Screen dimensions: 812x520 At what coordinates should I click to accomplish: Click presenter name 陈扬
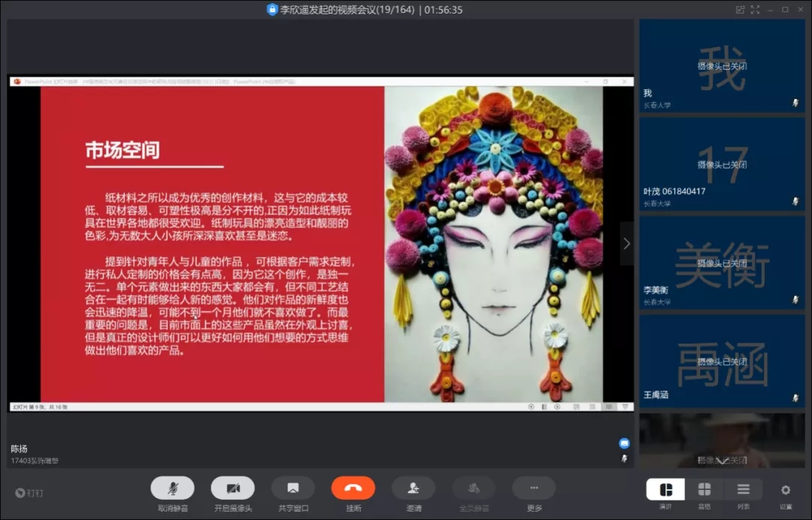pos(19,449)
